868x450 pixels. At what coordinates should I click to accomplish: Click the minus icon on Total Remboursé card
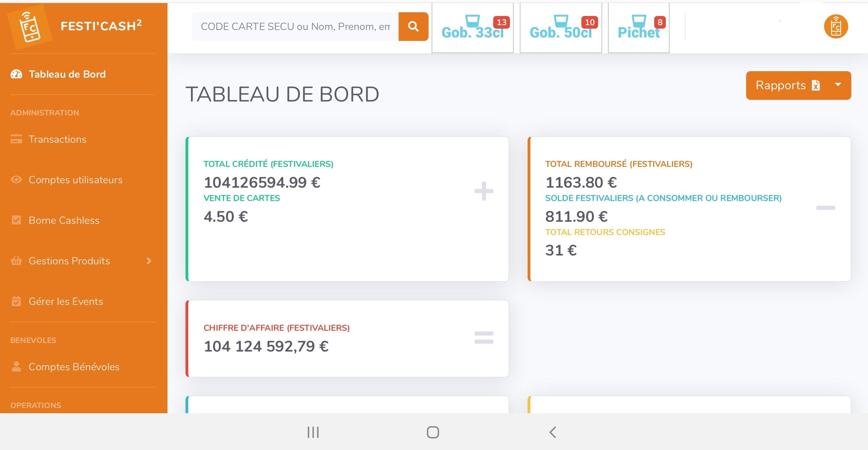click(x=825, y=208)
